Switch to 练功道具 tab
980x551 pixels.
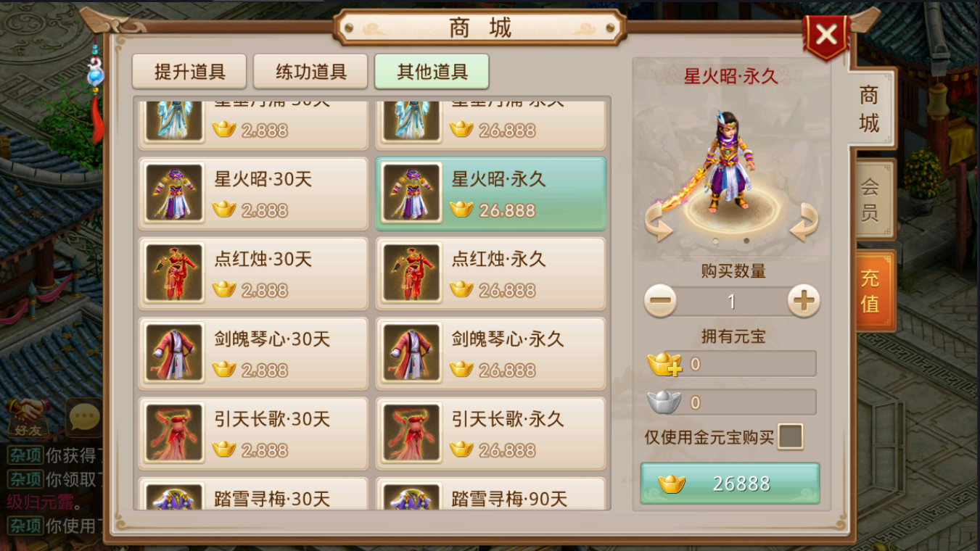point(310,72)
